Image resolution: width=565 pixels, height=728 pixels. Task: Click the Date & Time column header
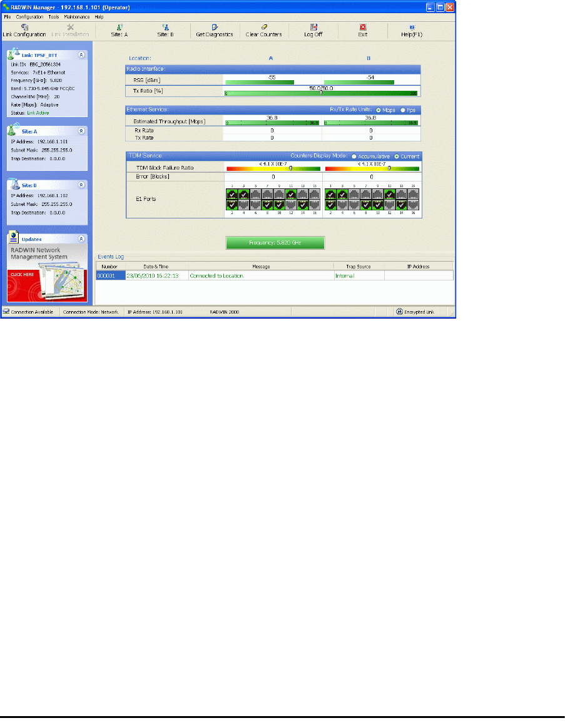pyautogui.click(x=156, y=267)
